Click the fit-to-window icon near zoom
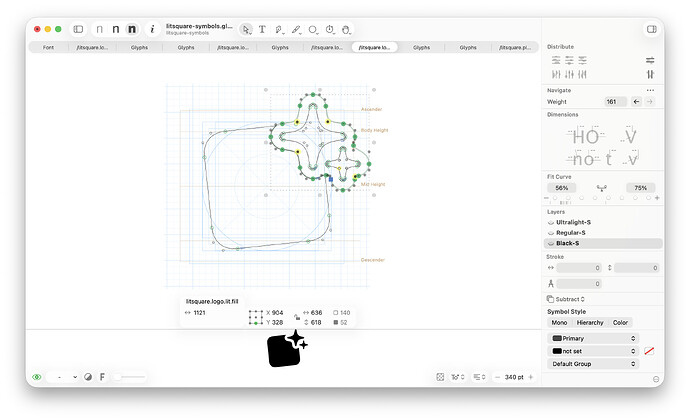This screenshot has width=690, height=420. 440,377
